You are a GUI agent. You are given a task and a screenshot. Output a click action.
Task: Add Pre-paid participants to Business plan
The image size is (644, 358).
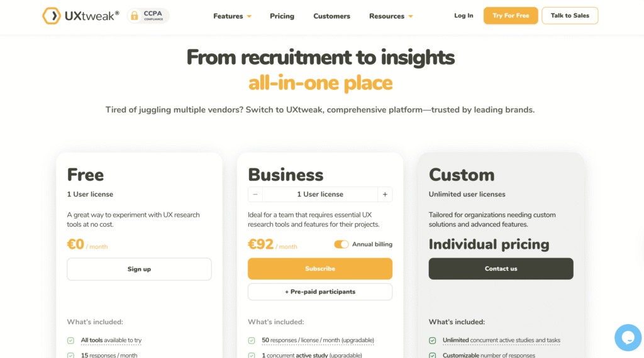point(320,292)
